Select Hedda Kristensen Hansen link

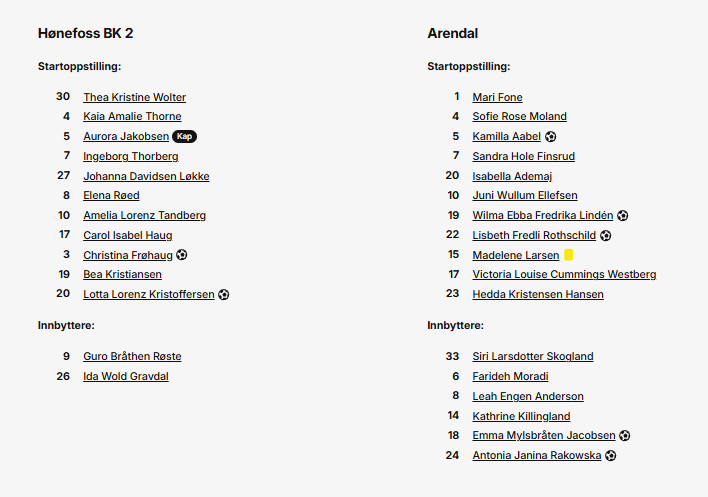tap(538, 295)
